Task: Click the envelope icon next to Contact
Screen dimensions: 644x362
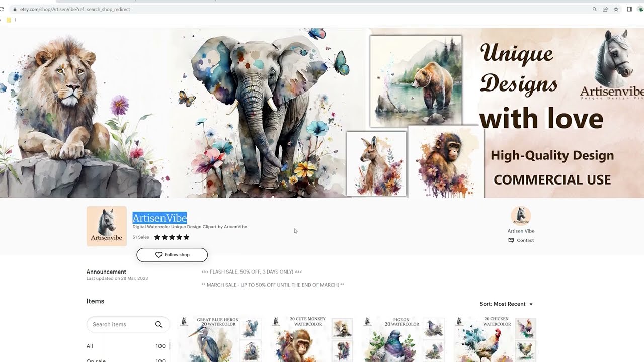Action: (x=511, y=240)
